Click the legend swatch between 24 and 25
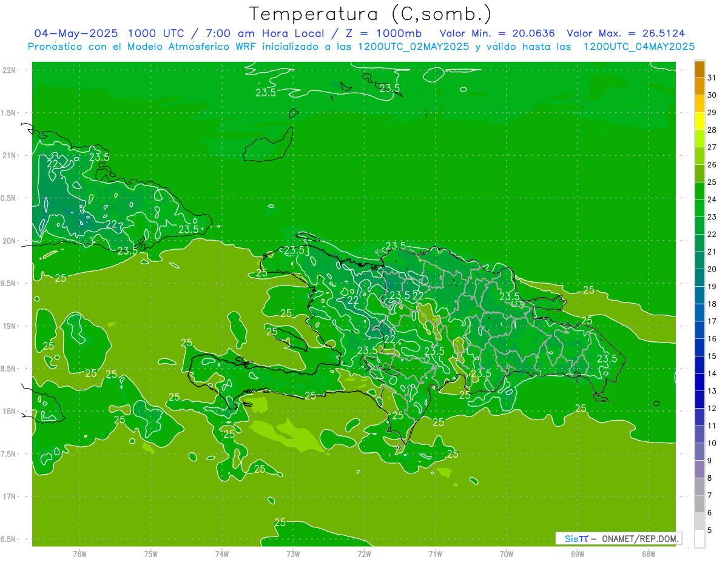 [x=699, y=191]
